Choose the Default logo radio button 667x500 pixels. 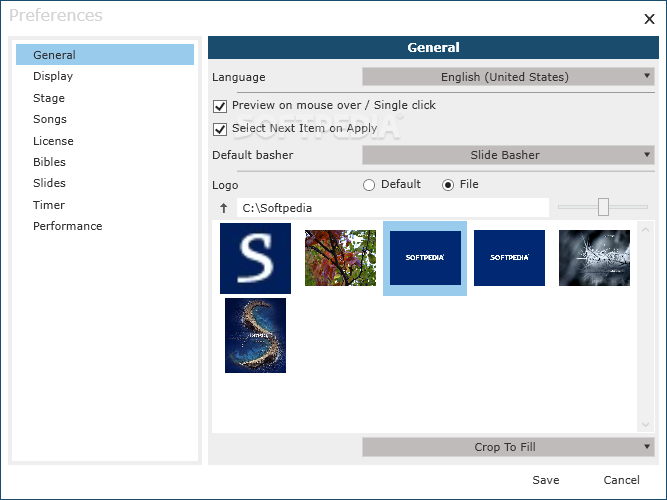(x=369, y=185)
